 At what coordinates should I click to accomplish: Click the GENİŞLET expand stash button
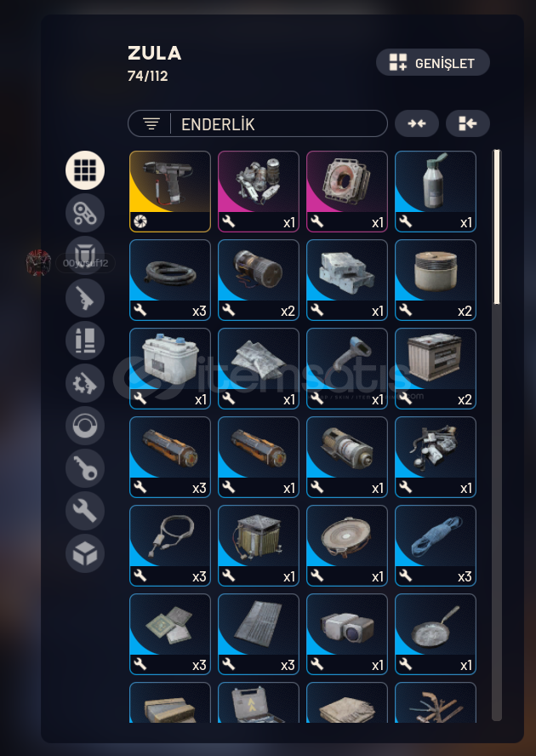(x=433, y=63)
